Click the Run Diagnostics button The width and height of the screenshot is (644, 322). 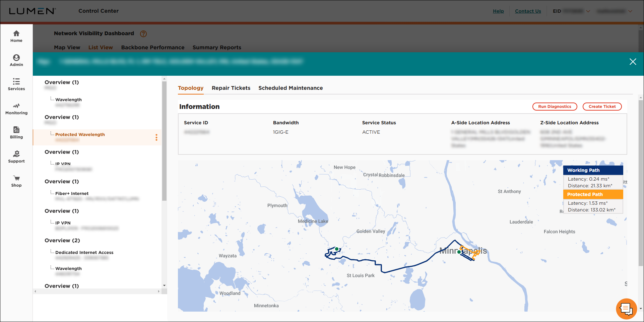tap(555, 107)
